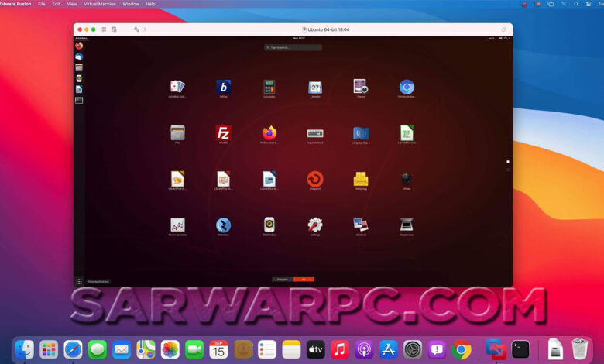Open Google Chrome in the macOS Dock

pyautogui.click(x=461, y=350)
